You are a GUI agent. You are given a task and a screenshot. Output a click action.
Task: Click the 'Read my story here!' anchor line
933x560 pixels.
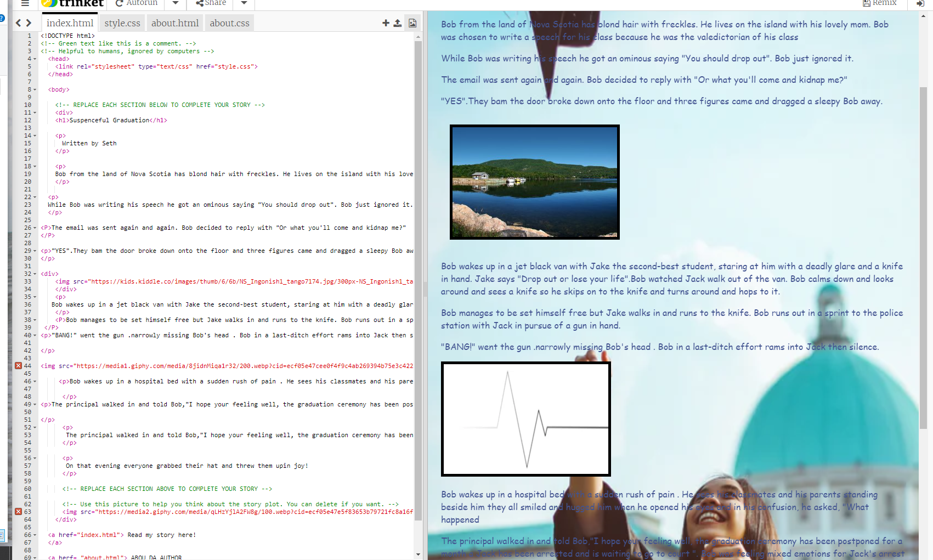click(122, 535)
